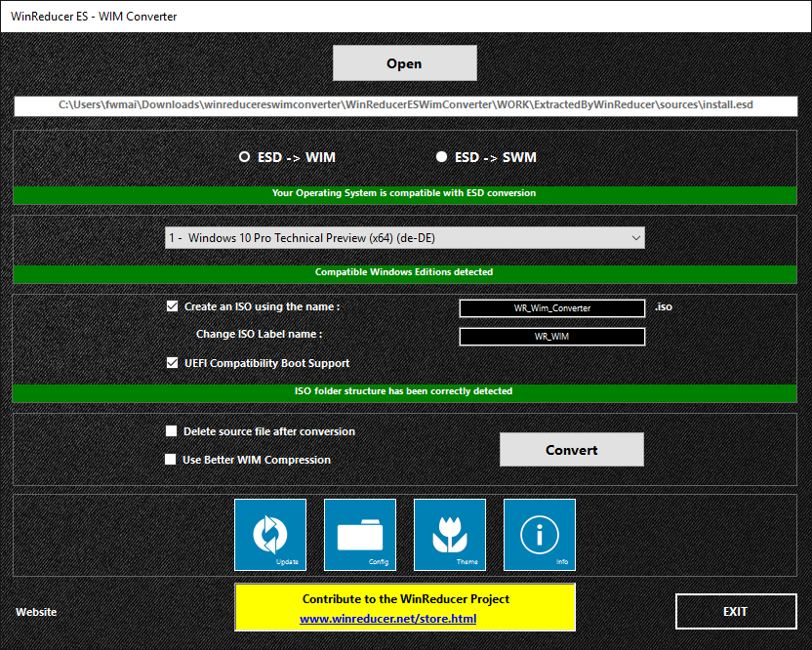The height and width of the screenshot is (650, 812).
Task: Click the install.esd source path field
Action: pos(405,105)
